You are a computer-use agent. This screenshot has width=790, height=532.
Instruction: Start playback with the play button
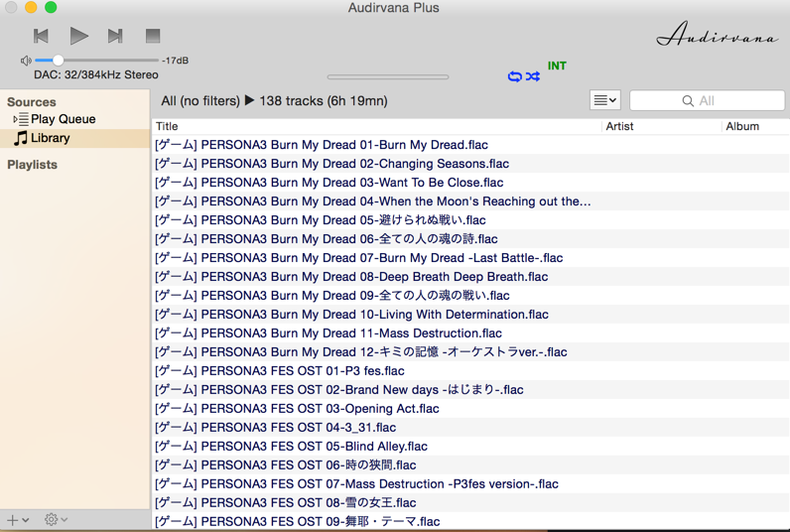[79, 36]
